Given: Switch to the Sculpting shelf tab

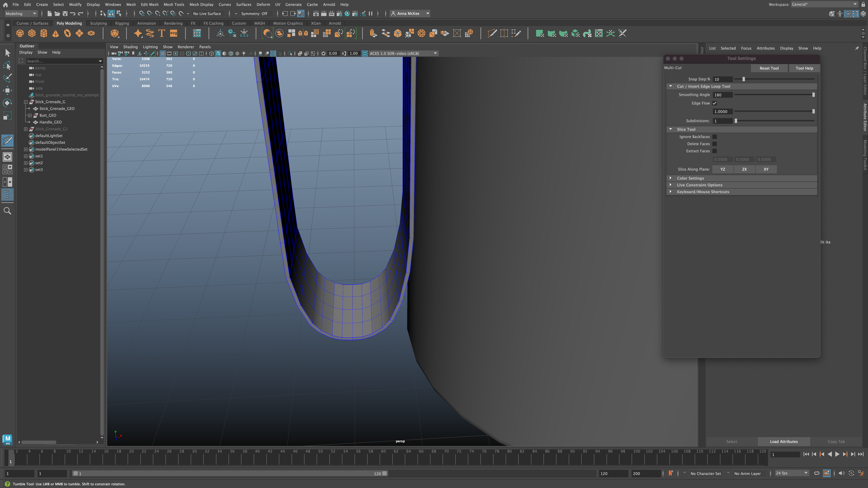Looking at the screenshot, I should pos(98,23).
